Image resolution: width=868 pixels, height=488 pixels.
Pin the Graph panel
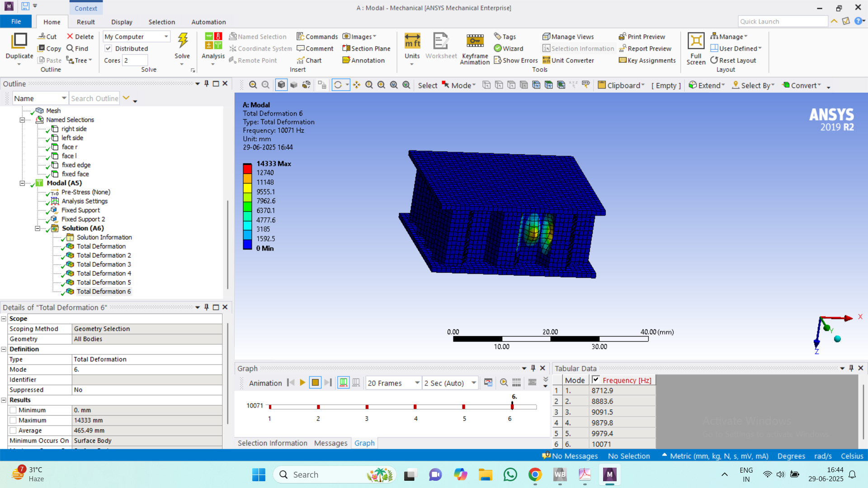click(x=533, y=368)
